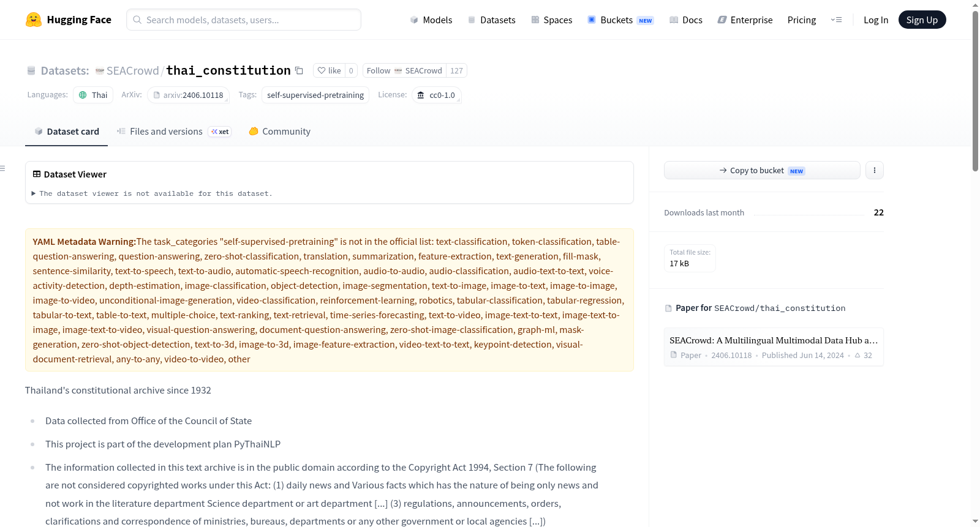Screen dimensions: 980x527
Task: Expand the dataset viewer not available message
Action: [x=152, y=193]
